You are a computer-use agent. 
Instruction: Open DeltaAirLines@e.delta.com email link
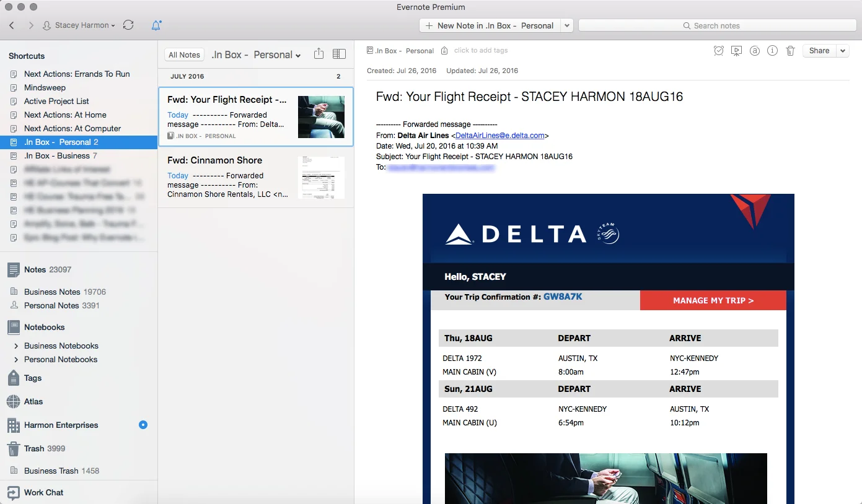[x=499, y=136]
